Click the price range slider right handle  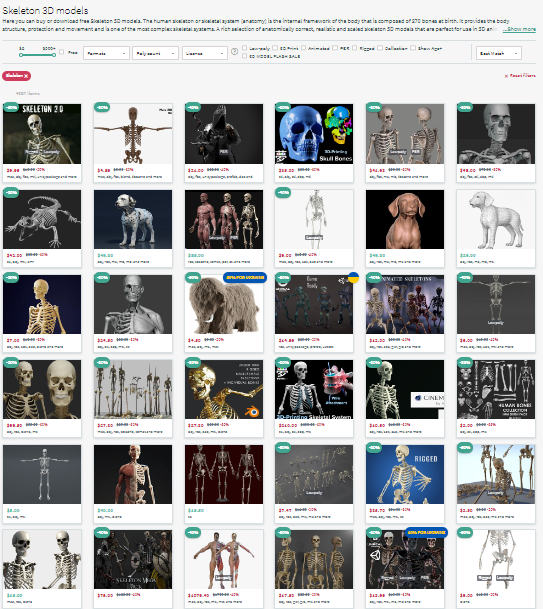coord(54,55)
